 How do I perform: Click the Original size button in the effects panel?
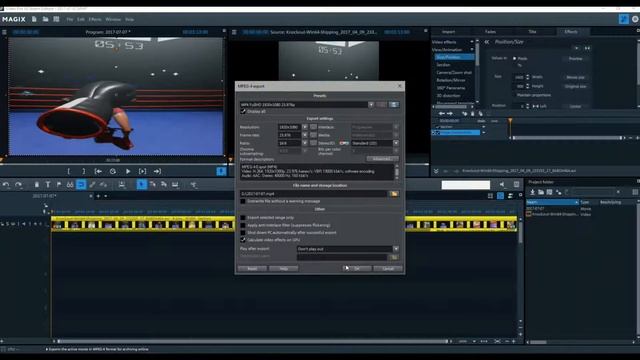[x=576, y=87]
